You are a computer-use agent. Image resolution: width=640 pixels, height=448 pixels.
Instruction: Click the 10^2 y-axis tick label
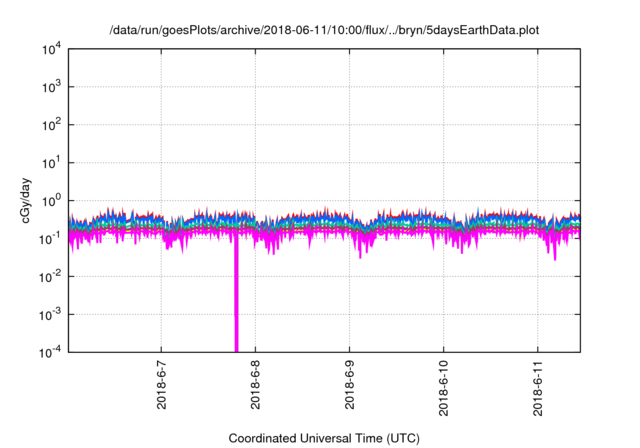[x=51, y=125]
